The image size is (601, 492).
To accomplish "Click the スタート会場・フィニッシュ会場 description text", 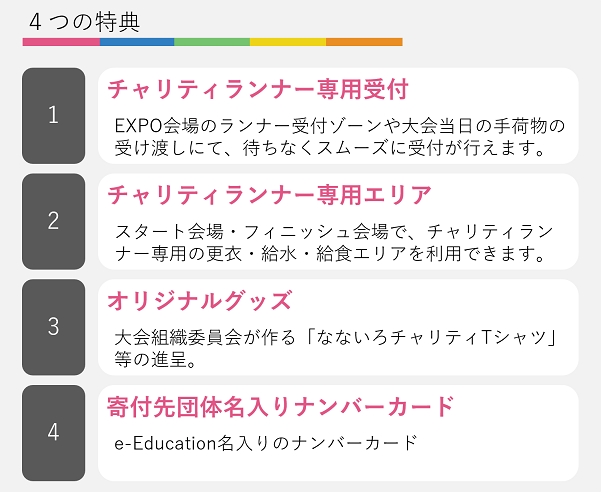I will (x=340, y=232).
